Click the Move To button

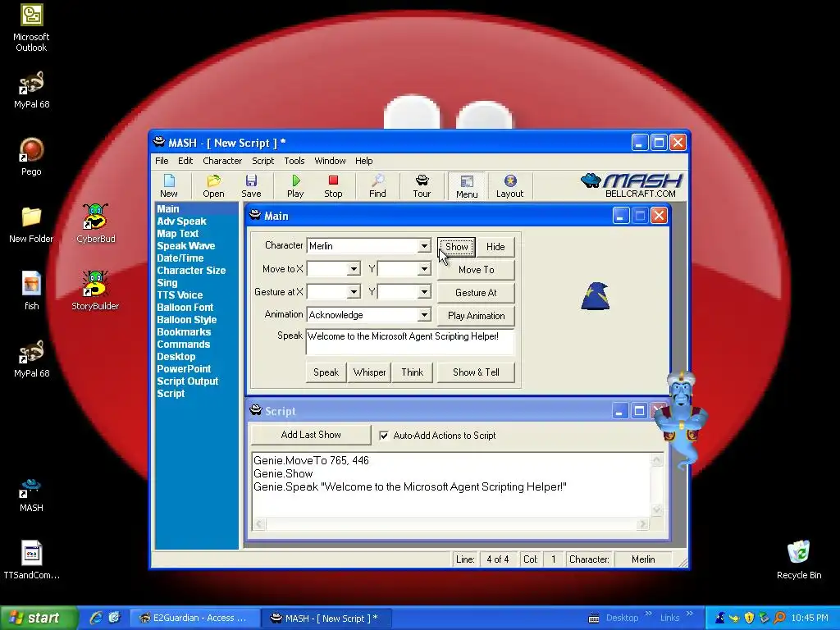(477, 269)
